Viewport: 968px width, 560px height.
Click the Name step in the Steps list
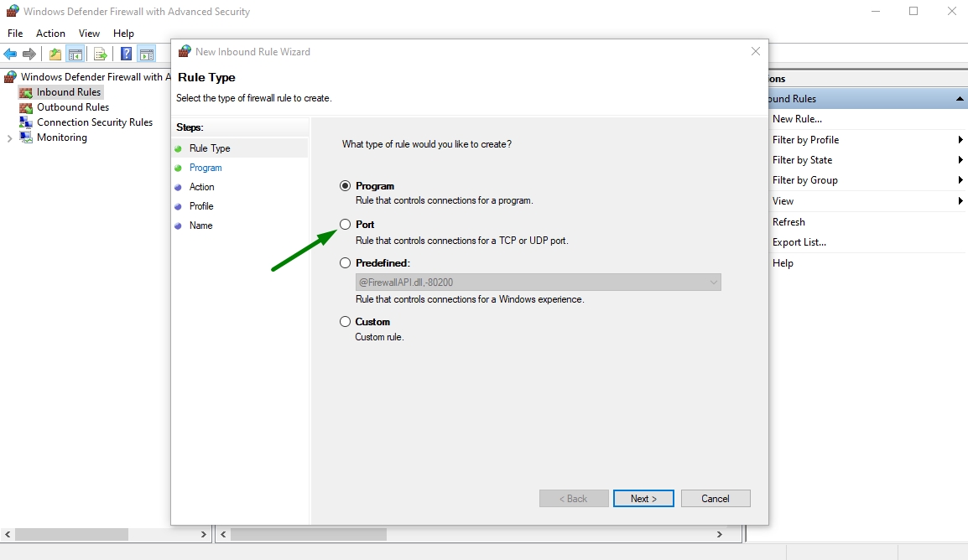200,226
